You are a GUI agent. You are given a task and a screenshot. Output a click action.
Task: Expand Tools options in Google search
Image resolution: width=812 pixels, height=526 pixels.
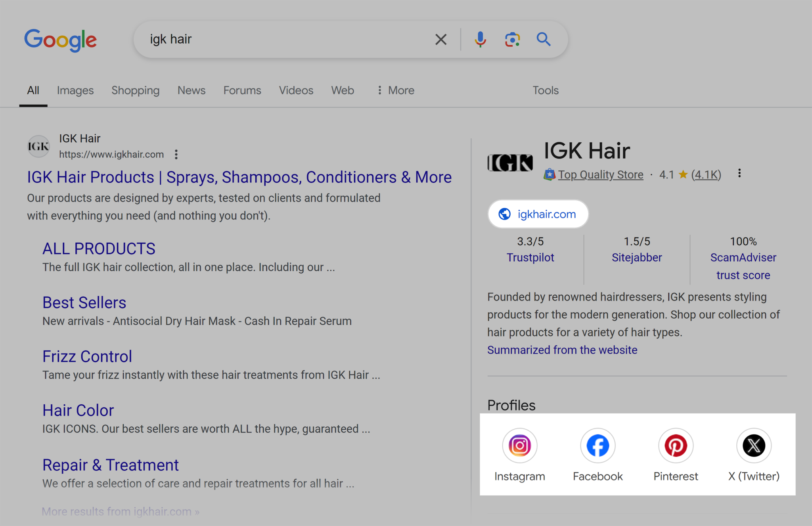tap(545, 90)
